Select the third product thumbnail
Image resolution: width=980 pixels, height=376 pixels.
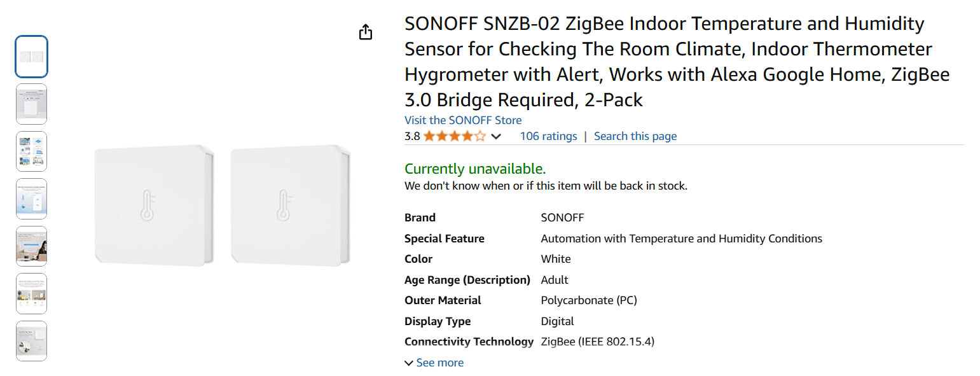click(x=31, y=151)
